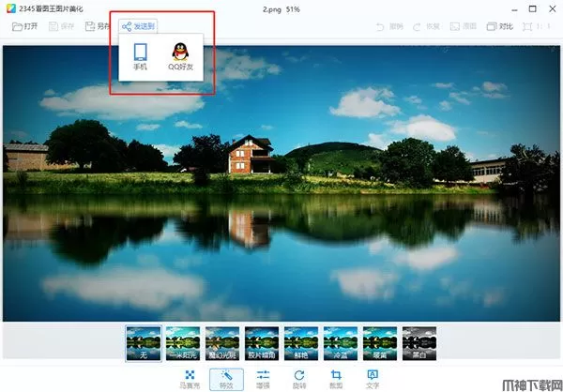The height and width of the screenshot is (392, 563).
Task: Select the 特效 effects tool
Action: (226, 378)
